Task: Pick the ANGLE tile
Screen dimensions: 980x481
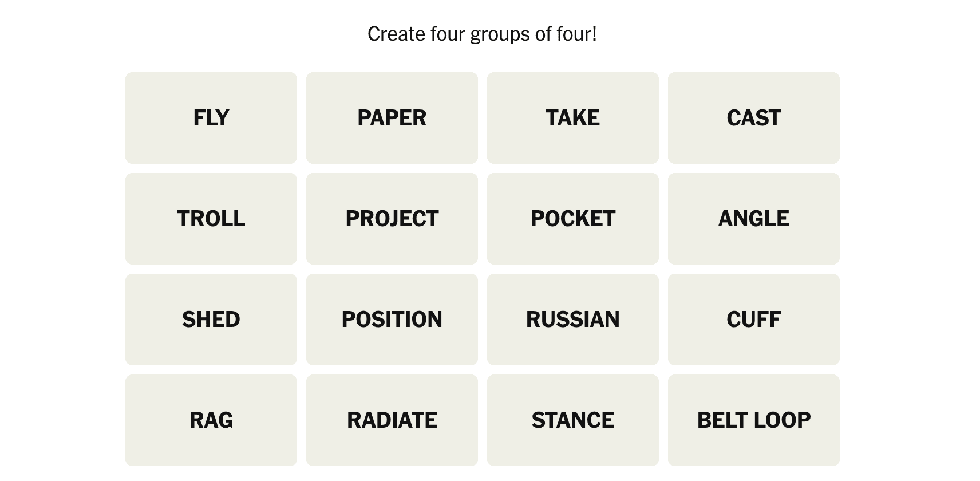Action: point(754,219)
